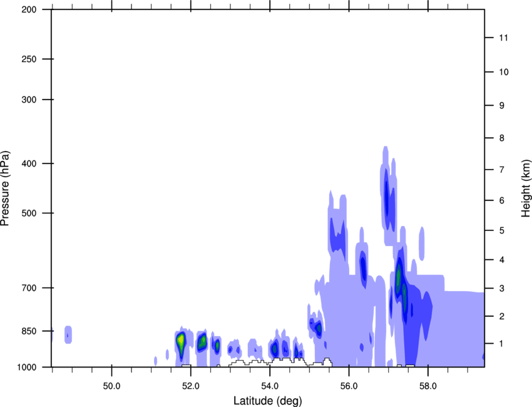
Task: Click height tick label 3
Action: 502,289
